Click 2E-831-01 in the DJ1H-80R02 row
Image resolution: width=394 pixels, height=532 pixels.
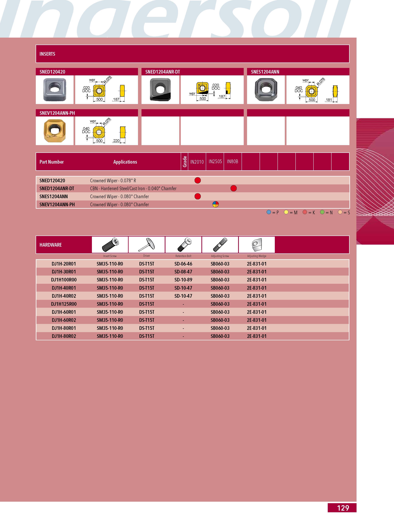257,336
